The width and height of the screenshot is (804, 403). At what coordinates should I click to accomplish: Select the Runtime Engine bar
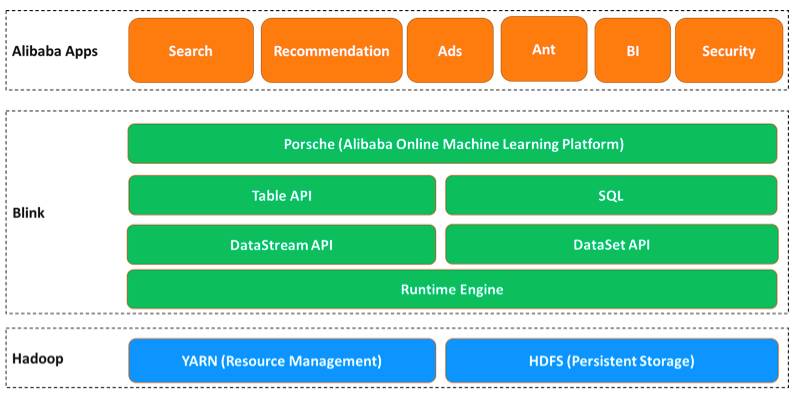click(452, 289)
